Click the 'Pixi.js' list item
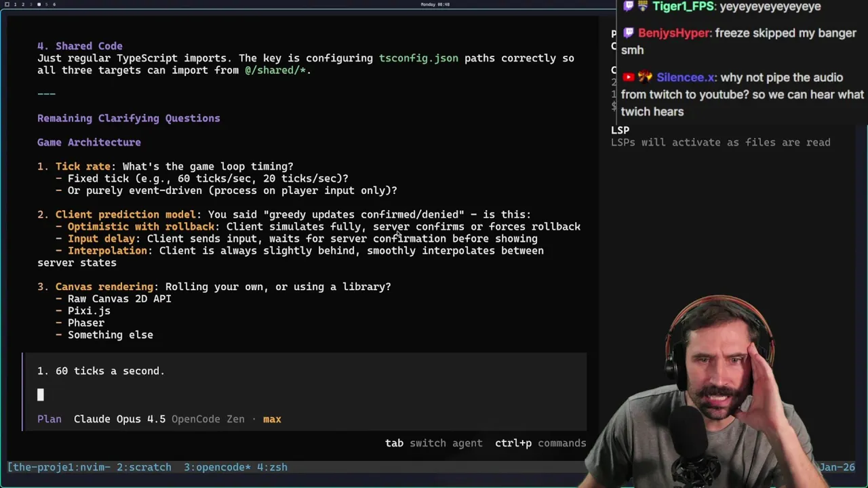Image resolution: width=868 pixels, height=488 pixels. tap(89, 311)
